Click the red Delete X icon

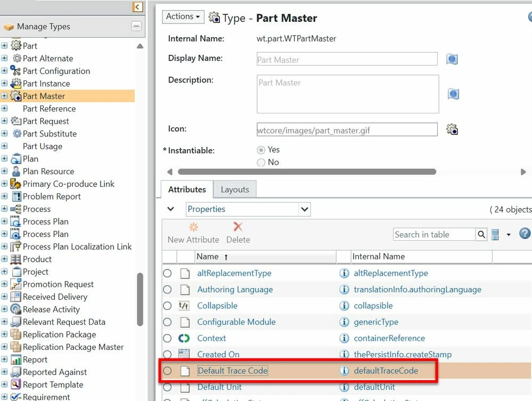[x=238, y=227]
